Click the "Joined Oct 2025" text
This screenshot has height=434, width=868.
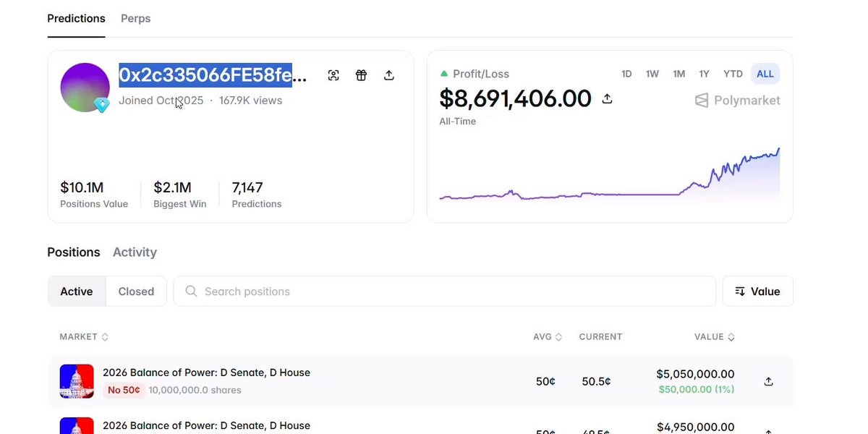pos(161,101)
